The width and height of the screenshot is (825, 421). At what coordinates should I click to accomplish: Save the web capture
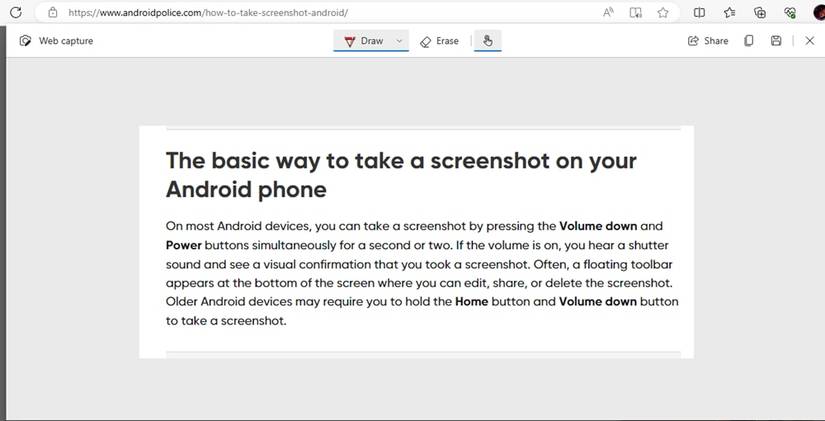tap(776, 41)
